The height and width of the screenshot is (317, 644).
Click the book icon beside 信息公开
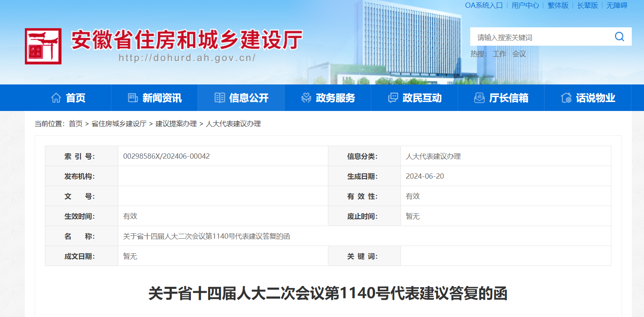point(220,98)
